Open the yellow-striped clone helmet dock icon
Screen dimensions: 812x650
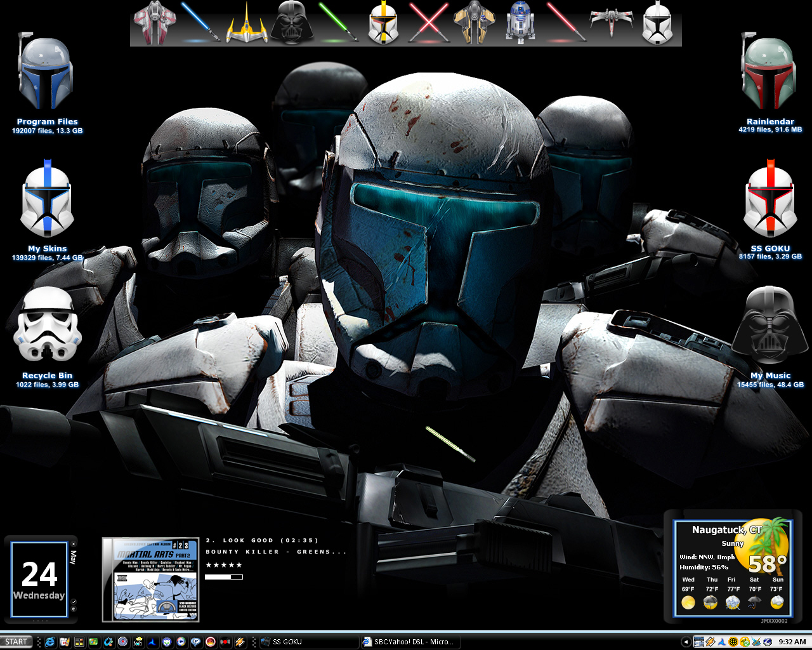click(x=383, y=23)
